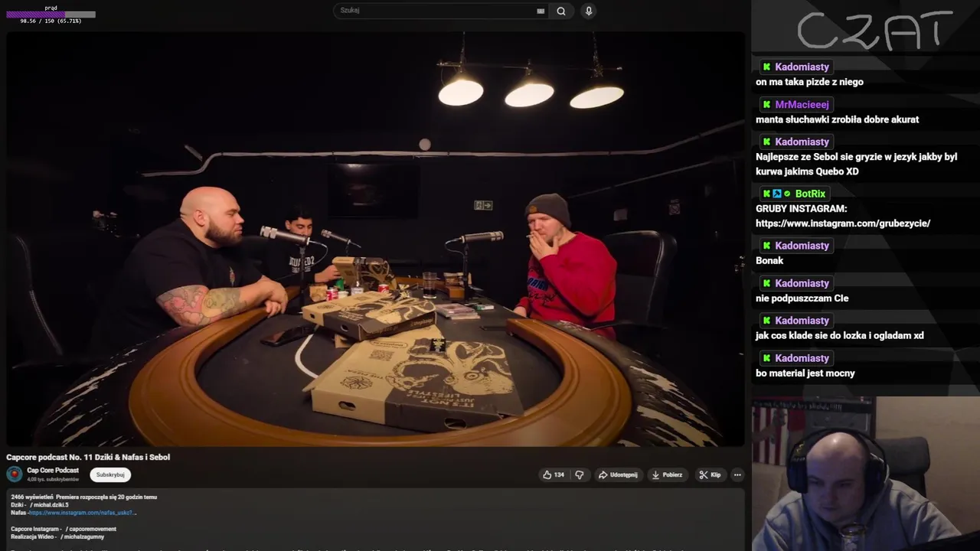The height and width of the screenshot is (551, 980).
Task: Click the magnifier search button
Action: pos(561,11)
